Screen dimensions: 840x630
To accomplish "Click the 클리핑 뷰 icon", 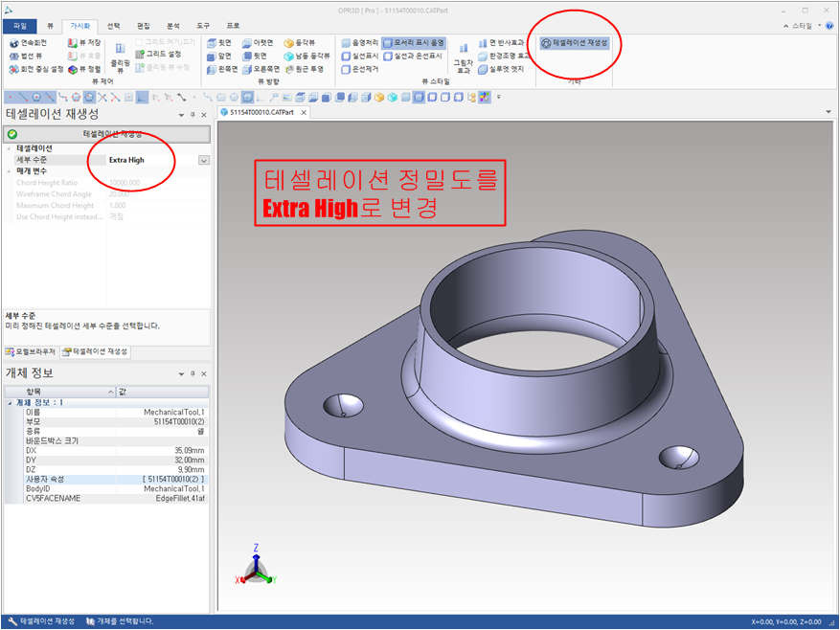I will click(120, 57).
